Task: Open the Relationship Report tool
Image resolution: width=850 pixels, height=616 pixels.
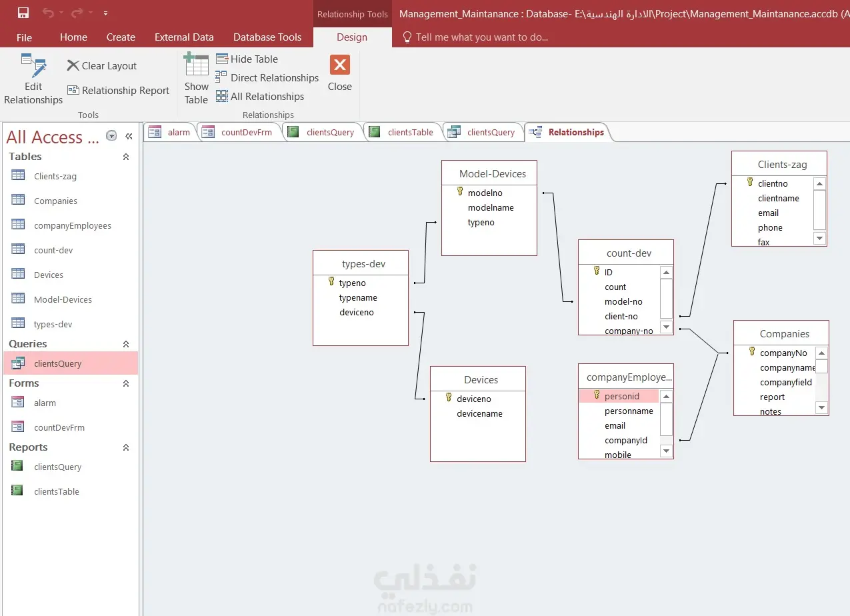Action: point(118,90)
